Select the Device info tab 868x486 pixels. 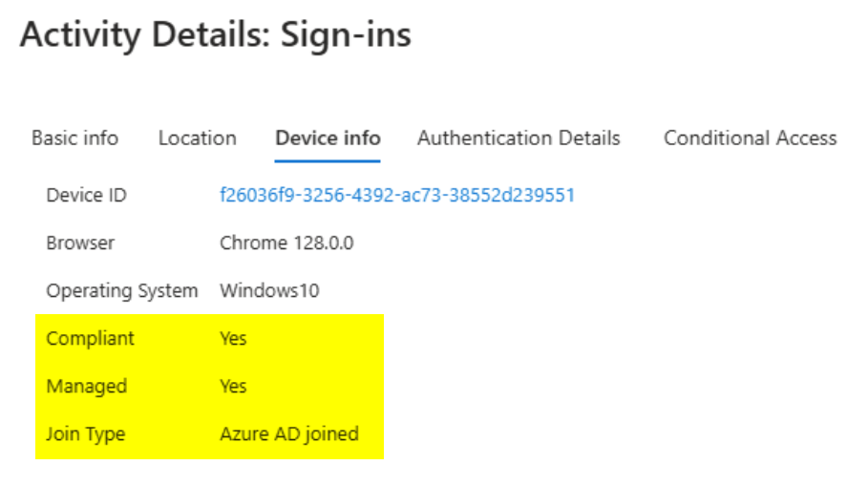tap(328, 137)
